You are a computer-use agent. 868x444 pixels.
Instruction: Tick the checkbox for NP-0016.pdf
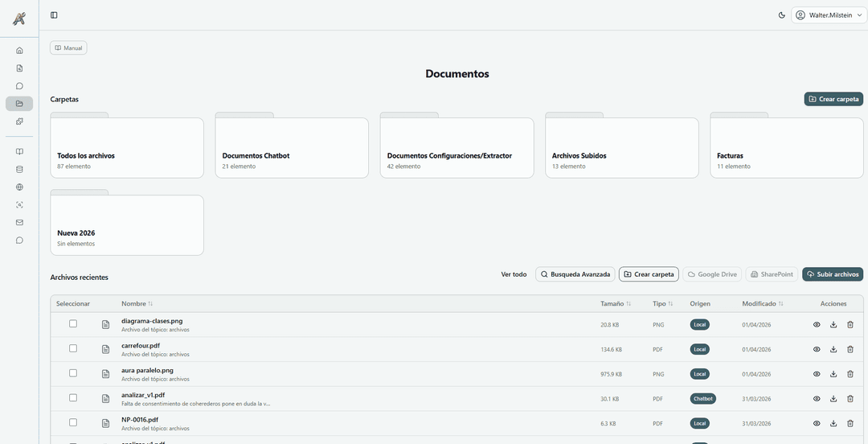click(73, 422)
